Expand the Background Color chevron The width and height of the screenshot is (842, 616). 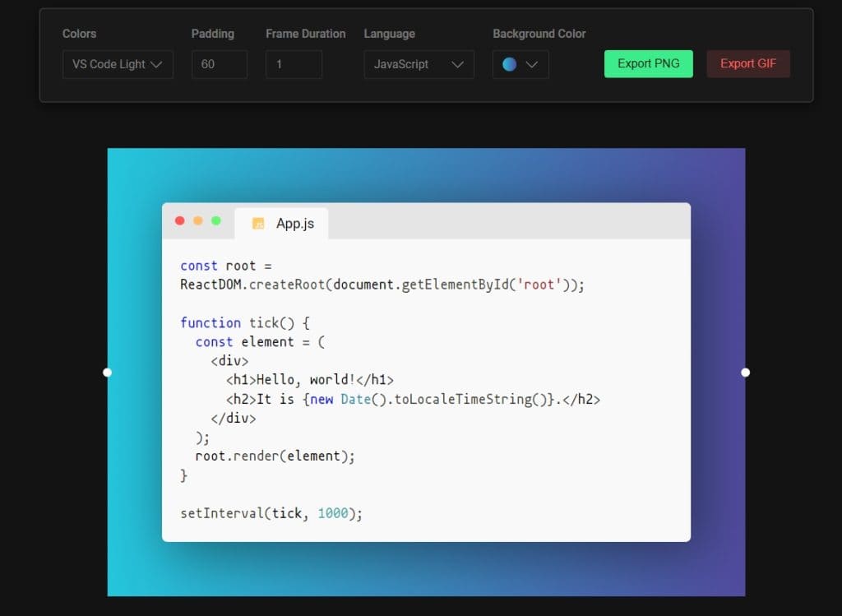(531, 64)
